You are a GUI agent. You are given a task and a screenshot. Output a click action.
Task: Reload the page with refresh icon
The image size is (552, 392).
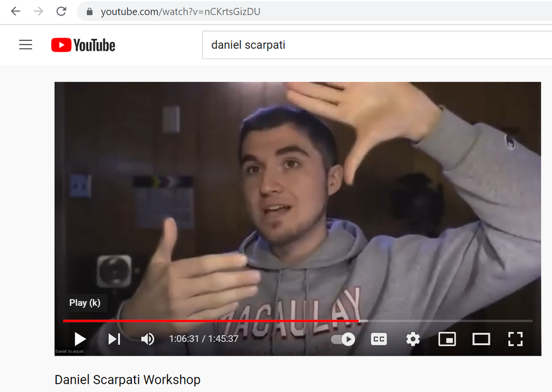pos(61,12)
